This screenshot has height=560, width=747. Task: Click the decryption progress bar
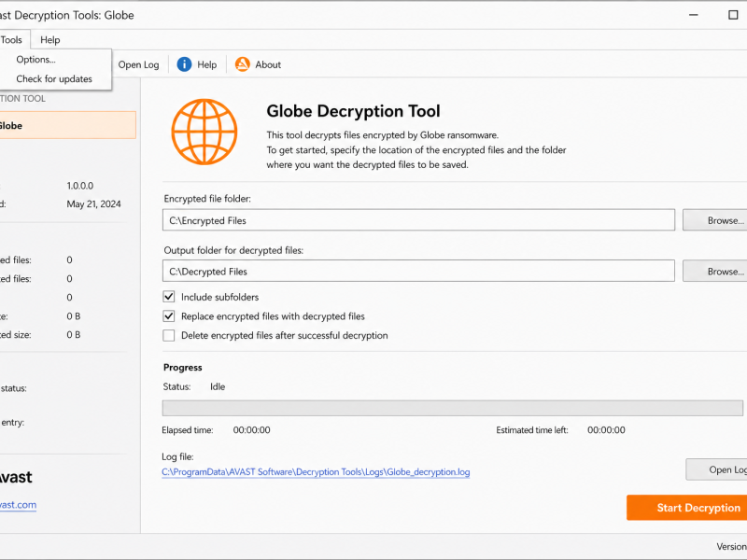(x=453, y=408)
